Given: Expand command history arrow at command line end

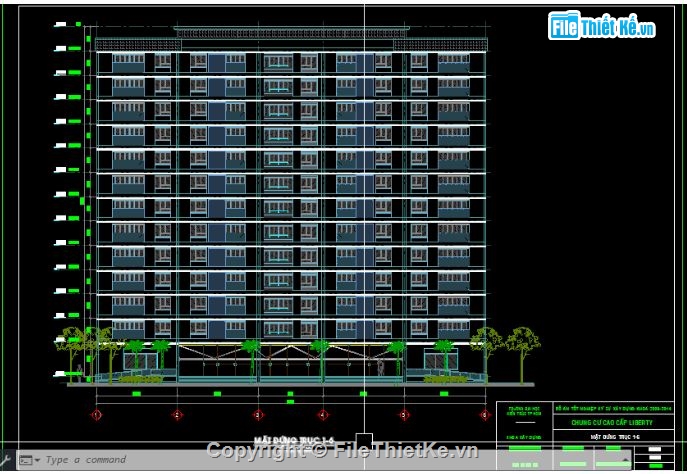Looking at the screenshot, I should click(625, 460).
